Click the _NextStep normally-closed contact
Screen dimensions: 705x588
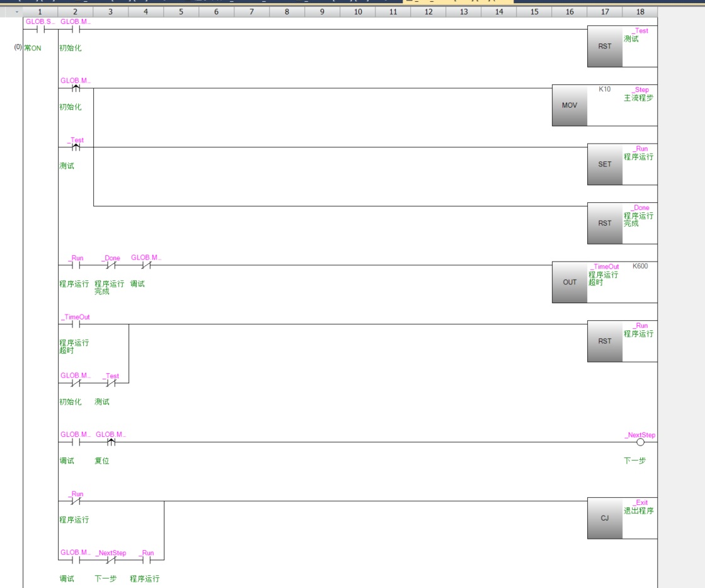[111, 560]
